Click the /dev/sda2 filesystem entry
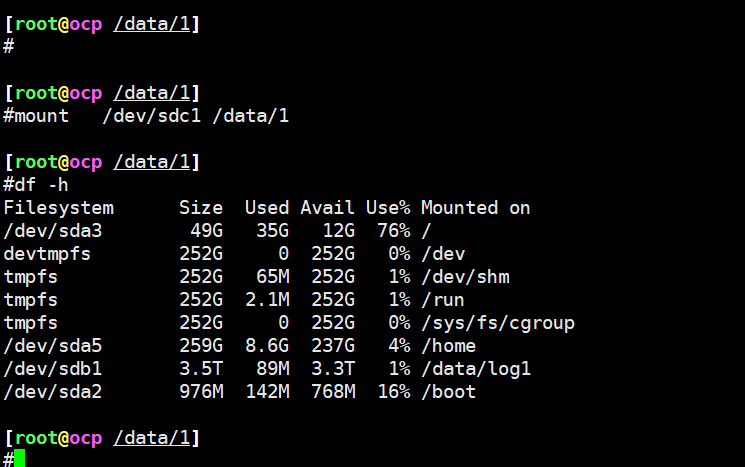This screenshot has height=467, width=745. tap(47, 392)
